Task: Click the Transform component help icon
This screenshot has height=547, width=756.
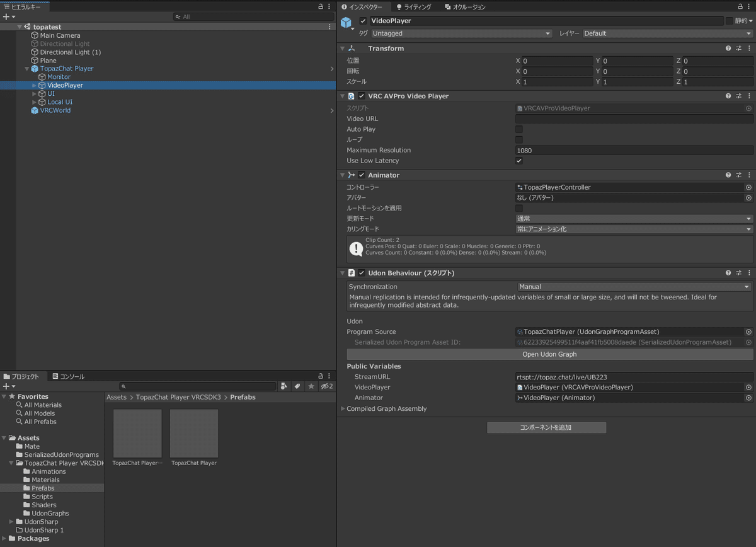Action: click(x=728, y=49)
